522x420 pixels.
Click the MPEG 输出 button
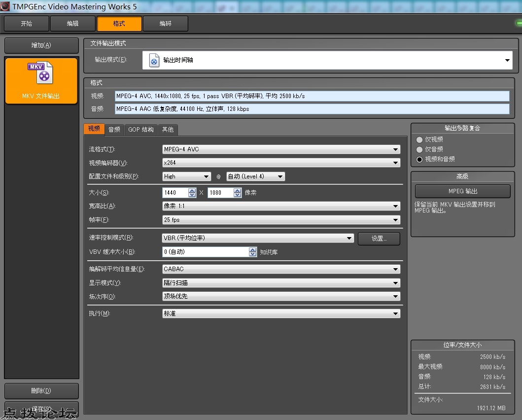(x=462, y=191)
